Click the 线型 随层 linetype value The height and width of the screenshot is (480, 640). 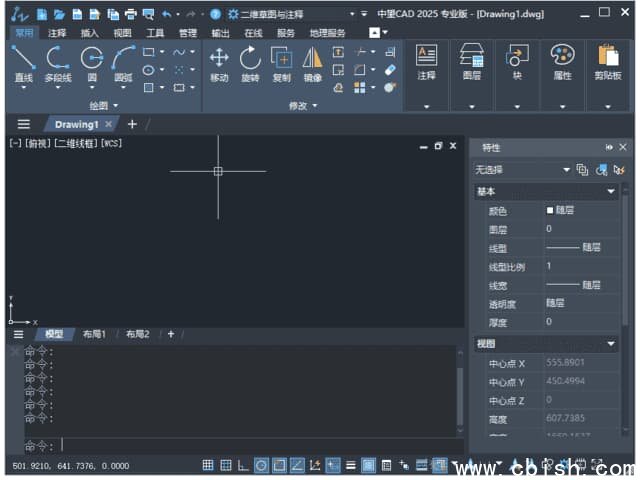point(573,247)
